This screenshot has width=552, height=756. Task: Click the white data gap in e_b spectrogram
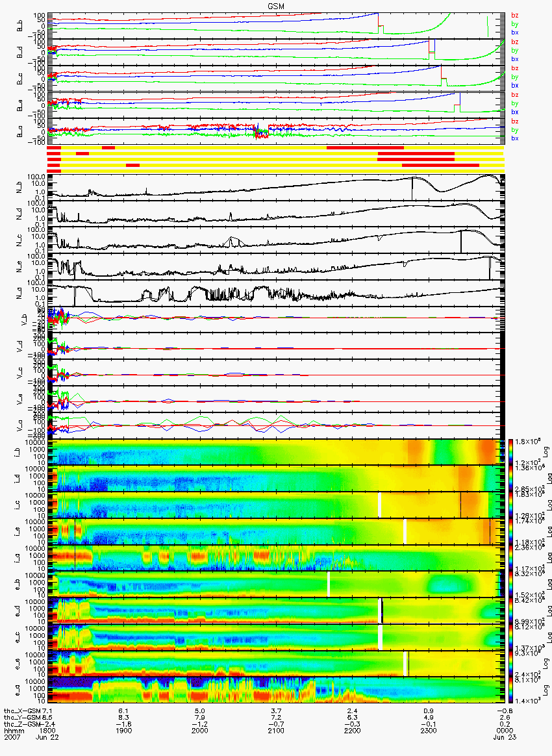[x=329, y=585]
